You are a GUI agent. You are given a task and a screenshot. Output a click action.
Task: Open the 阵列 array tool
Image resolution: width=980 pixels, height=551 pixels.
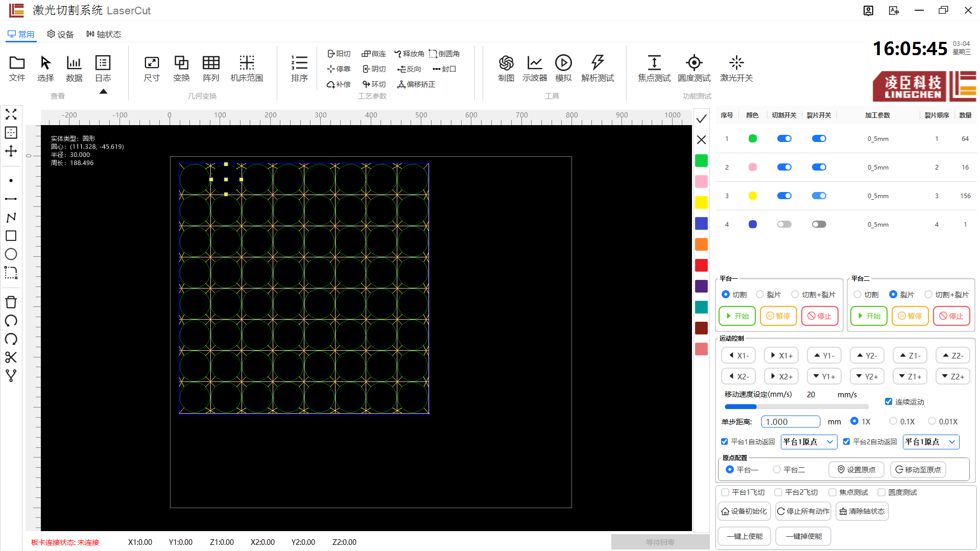(x=211, y=68)
